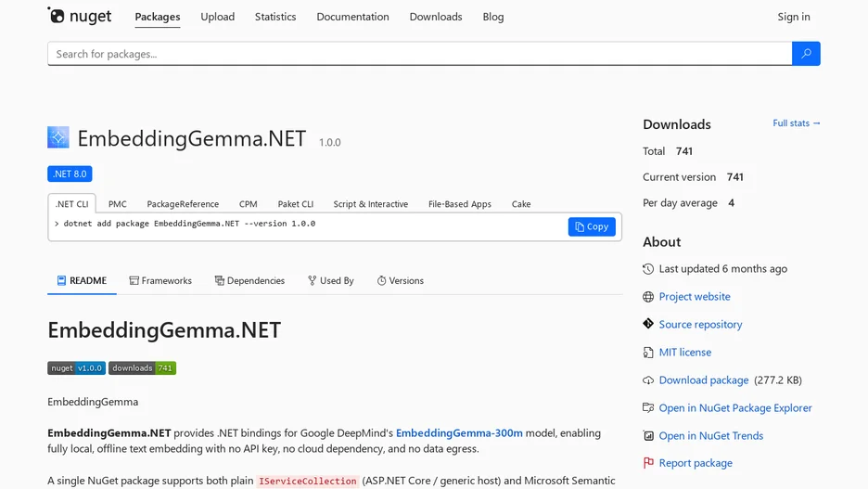Open the Frameworks tab

[160, 281]
